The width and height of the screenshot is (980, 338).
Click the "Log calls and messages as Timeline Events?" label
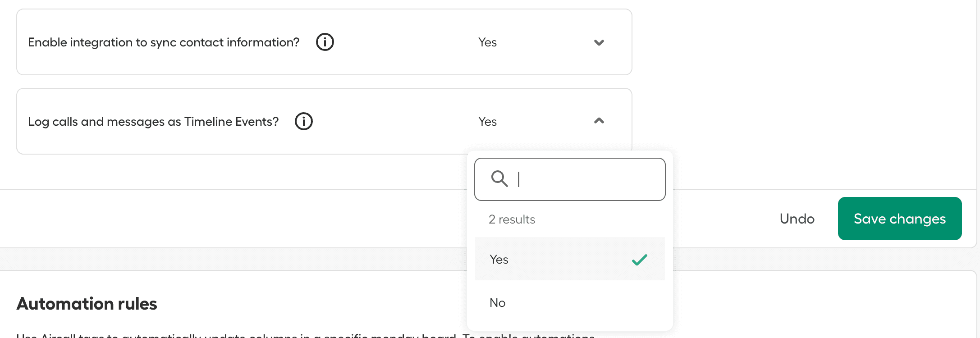[x=153, y=122]
